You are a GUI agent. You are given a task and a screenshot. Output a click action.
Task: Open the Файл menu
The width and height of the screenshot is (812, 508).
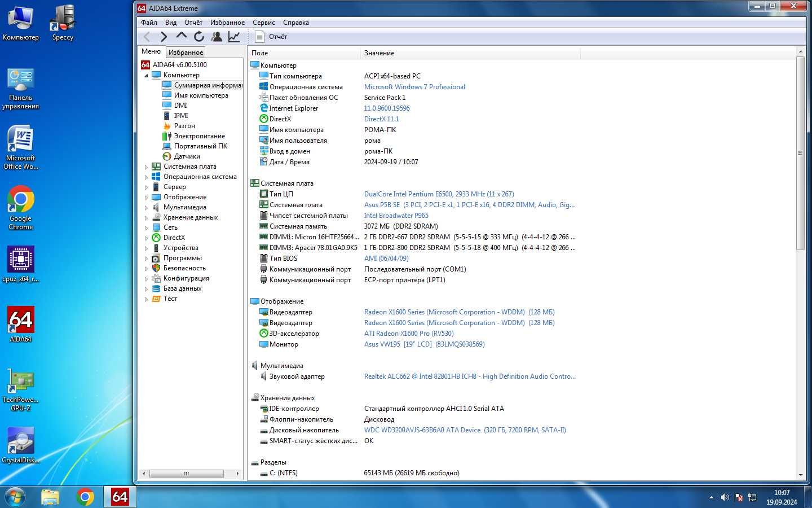coord(149,23)
